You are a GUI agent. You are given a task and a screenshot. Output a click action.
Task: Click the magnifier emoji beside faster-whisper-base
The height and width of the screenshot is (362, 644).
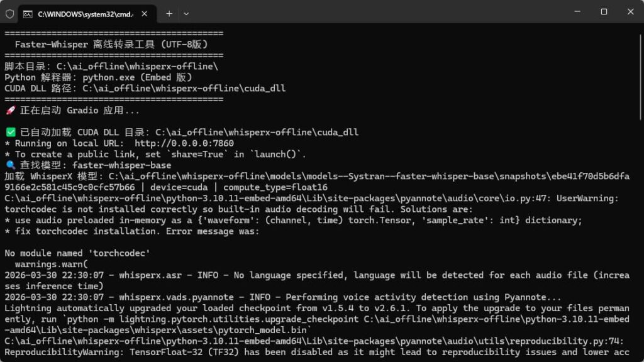[10, 166]
